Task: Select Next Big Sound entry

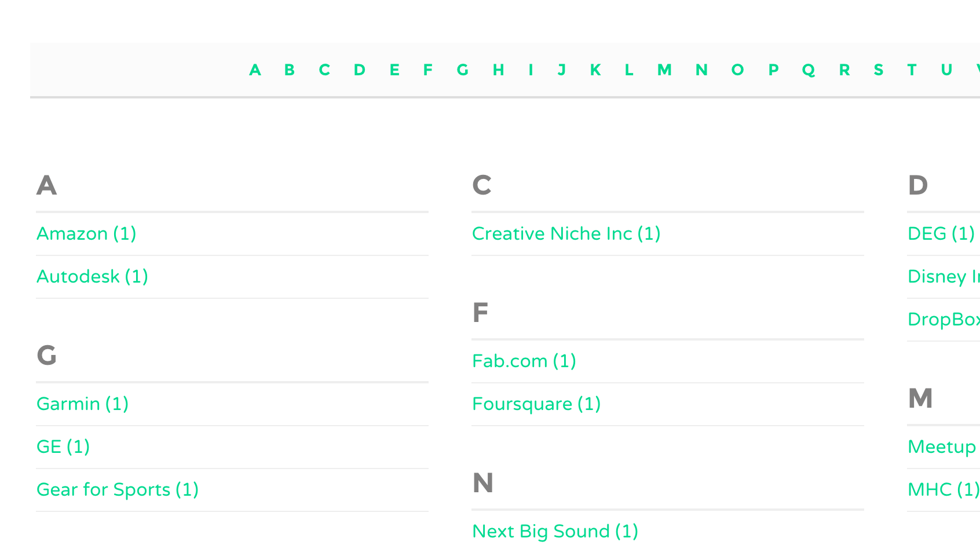Action: (x=555, y=531)
